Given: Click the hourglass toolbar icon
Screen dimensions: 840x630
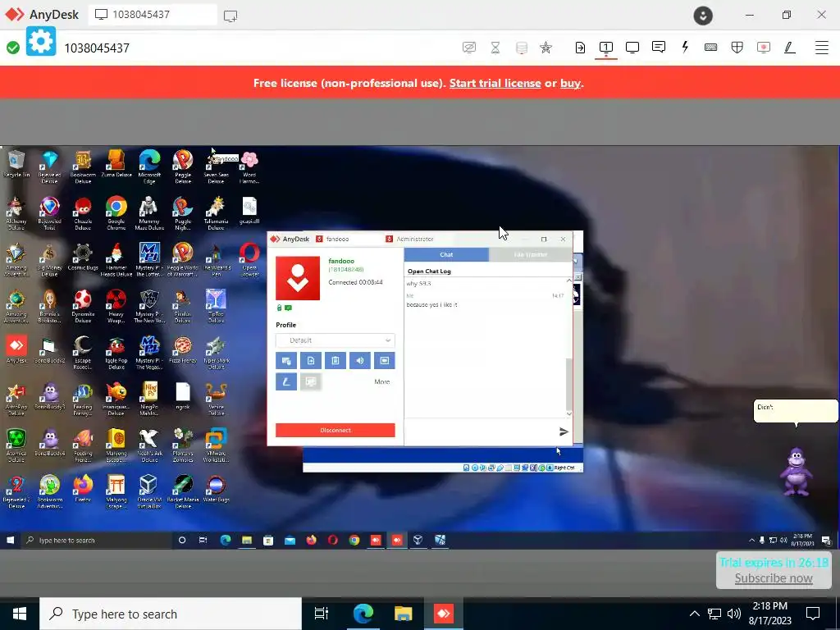Looking at the screenshot, I should [495, 47].
